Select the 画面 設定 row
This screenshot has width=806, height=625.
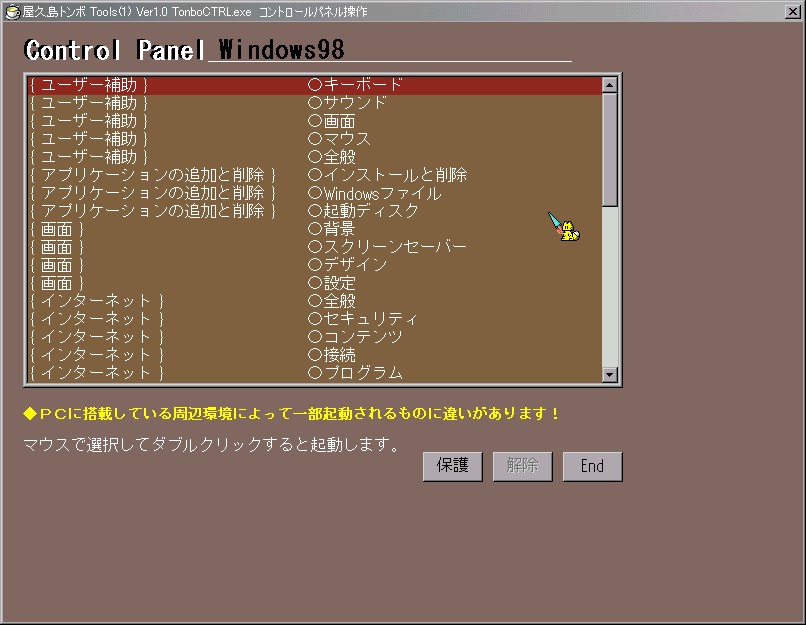coord(315,283)
